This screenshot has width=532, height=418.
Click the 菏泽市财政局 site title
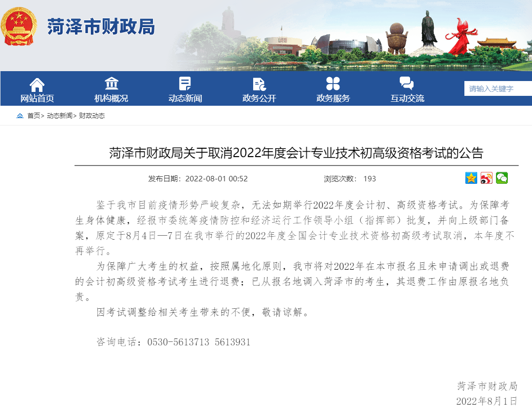(x=101, y=27)
